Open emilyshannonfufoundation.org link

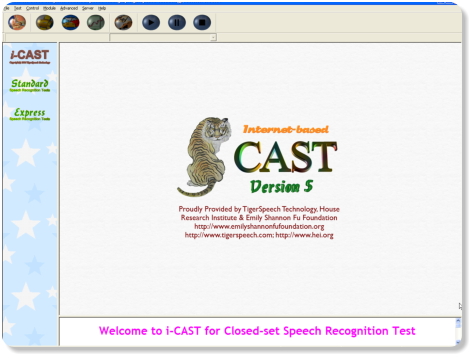(x=259, y=227)
